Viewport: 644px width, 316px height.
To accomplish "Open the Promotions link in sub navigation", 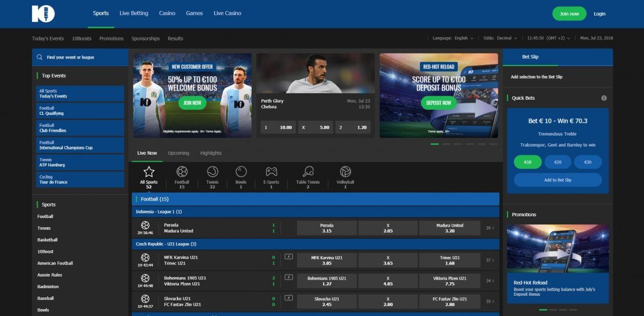I will tap(111, 39).
